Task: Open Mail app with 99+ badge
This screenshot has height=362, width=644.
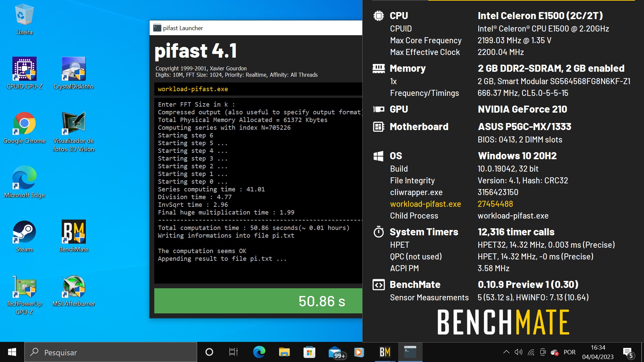Action: click(x=336, y=353)
